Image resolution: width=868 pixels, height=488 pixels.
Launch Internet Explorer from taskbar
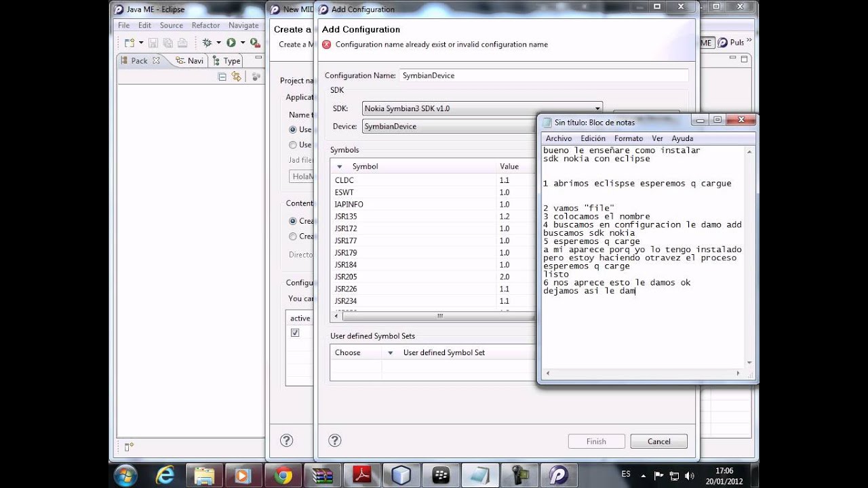tap(165, 475)
